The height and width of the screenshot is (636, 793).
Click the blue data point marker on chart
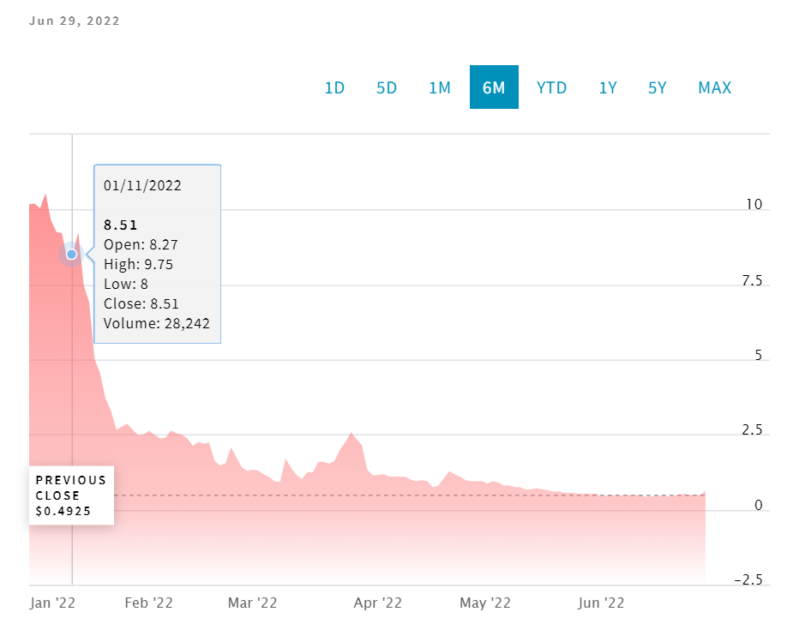72,254
